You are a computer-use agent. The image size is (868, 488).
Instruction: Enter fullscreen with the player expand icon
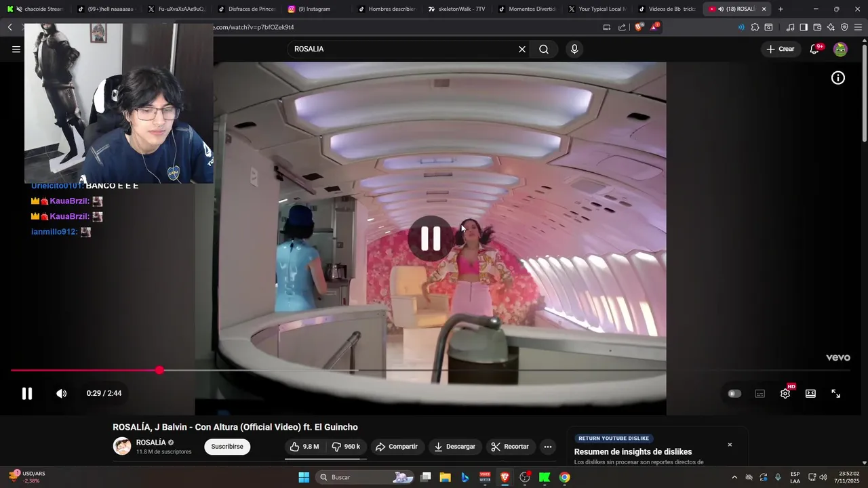point(836,394)
